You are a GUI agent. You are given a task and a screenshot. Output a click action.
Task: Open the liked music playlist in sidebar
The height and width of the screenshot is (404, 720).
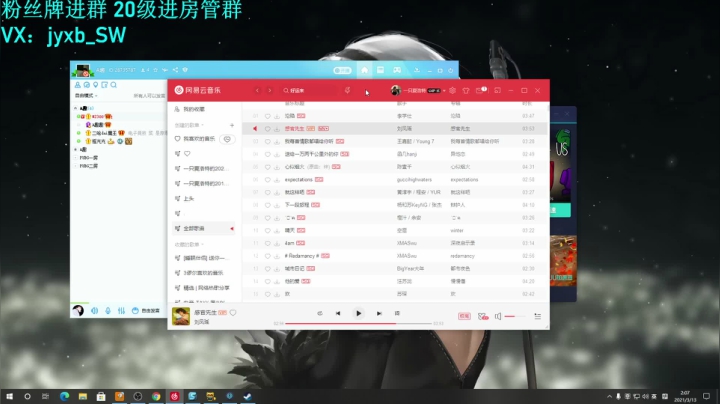click(x=195, y=139)
